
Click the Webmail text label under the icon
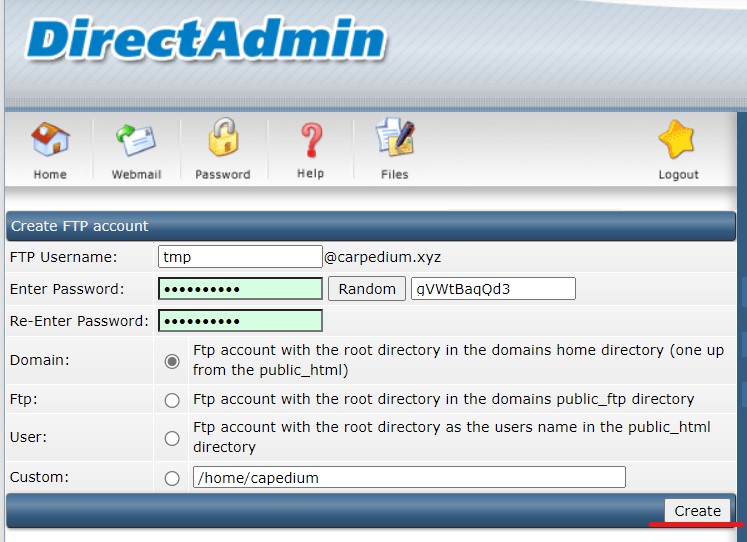pyautogui.click(x=136, y=175)
